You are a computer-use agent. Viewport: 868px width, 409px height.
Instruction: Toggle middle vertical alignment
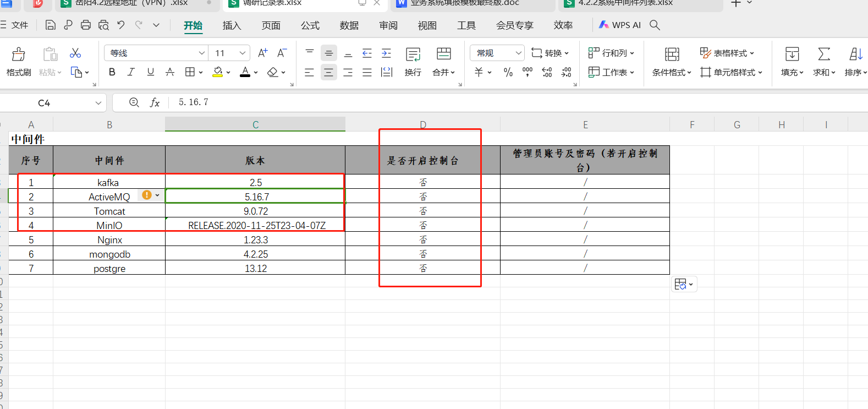point(329,53)
